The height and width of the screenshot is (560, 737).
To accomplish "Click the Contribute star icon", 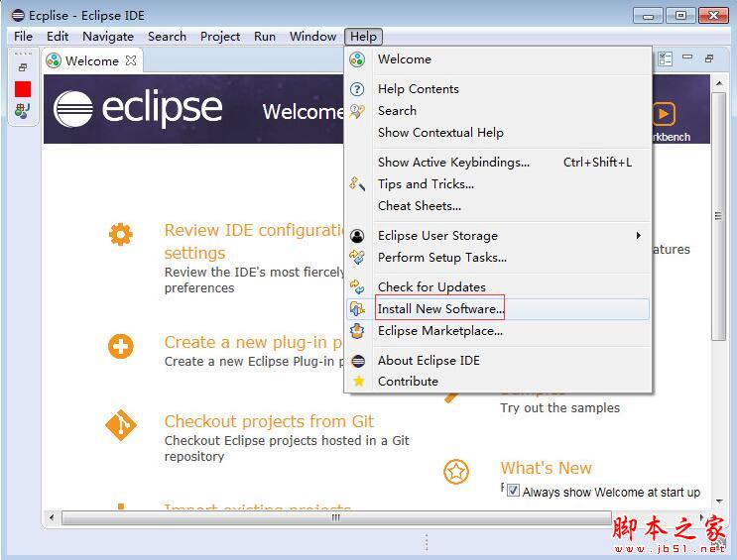I will click(x=359, y=381).
